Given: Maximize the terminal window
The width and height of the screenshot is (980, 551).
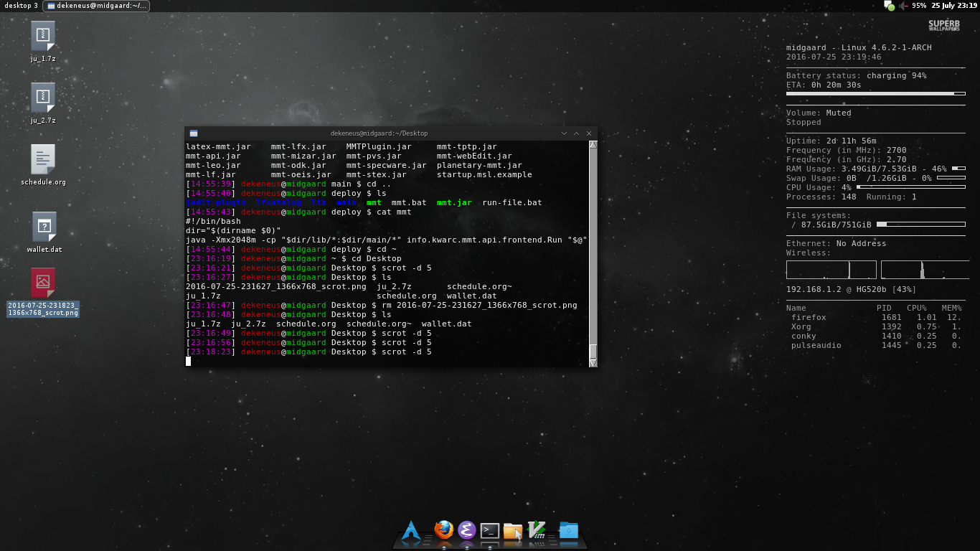Looking at the screenshot, I should [x=576, y=133].
